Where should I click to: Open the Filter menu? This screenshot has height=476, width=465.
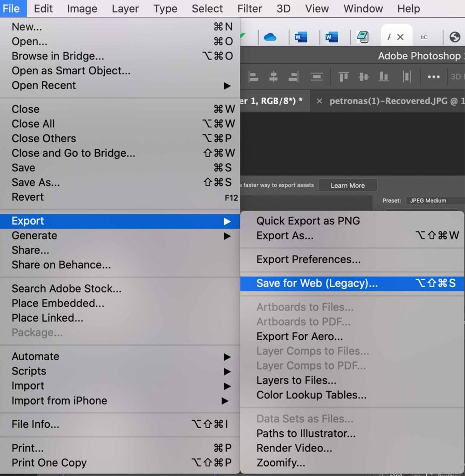coord(250,8)
